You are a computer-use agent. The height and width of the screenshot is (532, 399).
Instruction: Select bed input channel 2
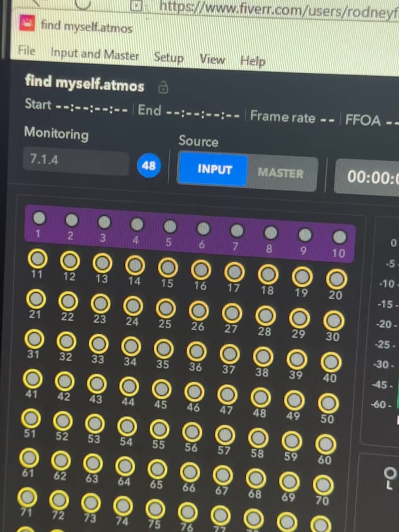pyautogui.click(x=72, y=220)
